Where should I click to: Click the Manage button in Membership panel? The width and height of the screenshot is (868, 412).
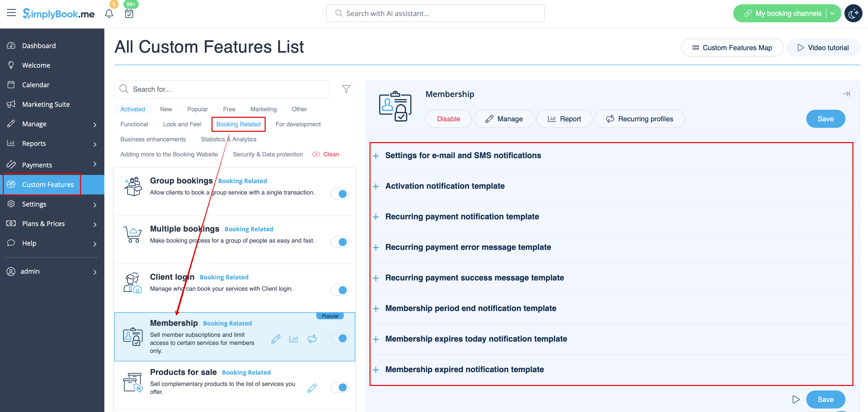tap(504, 119)
